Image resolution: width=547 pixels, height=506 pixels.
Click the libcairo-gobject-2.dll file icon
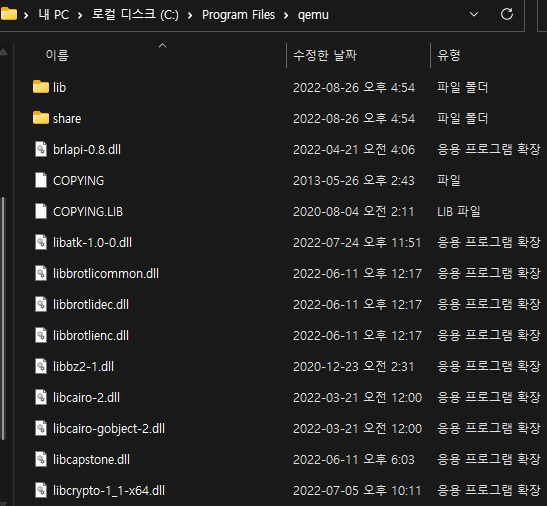click(x=41, y=429)
